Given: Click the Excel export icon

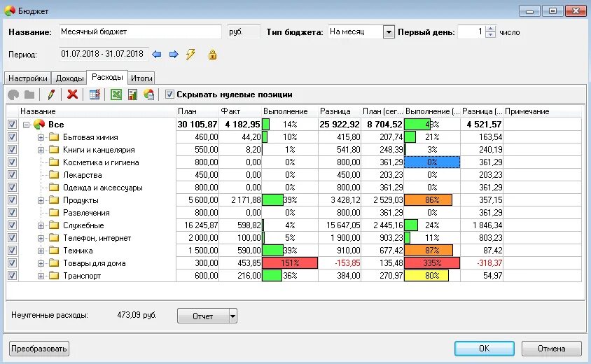Looking at the screenshot, I should pos(116,94).
